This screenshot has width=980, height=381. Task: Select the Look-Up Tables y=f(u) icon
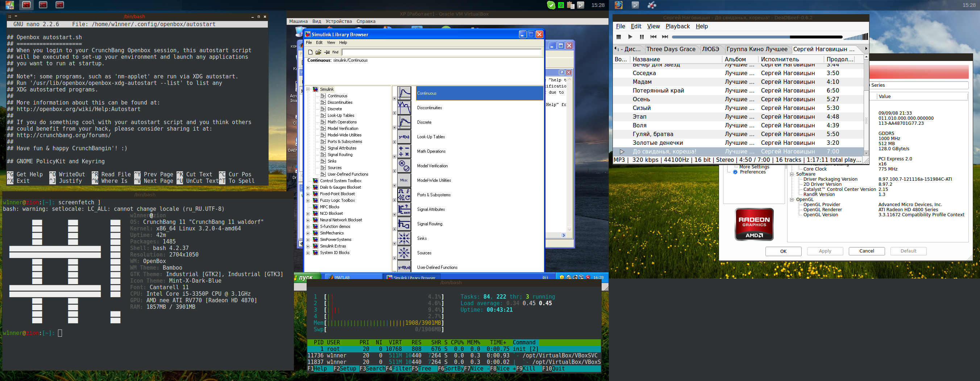[x=404, y=137]
